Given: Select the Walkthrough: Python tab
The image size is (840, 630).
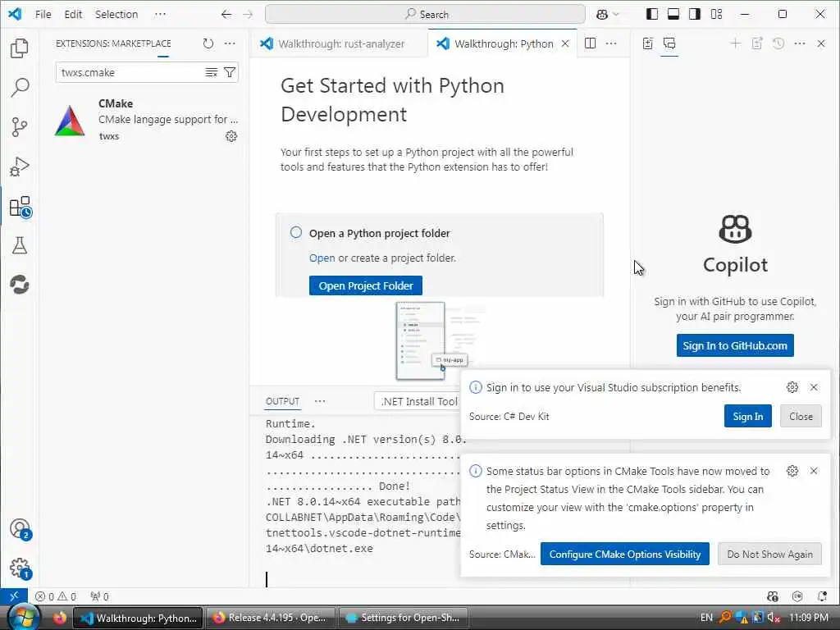Looking at the screenshot, I should tap(503, 44).
